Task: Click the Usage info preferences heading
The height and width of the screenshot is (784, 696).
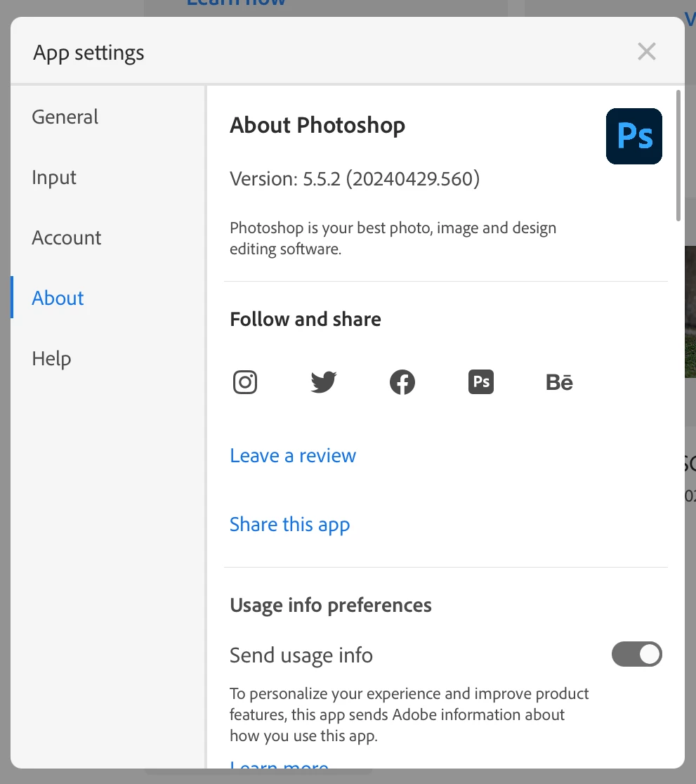Action: coord(331,606)
